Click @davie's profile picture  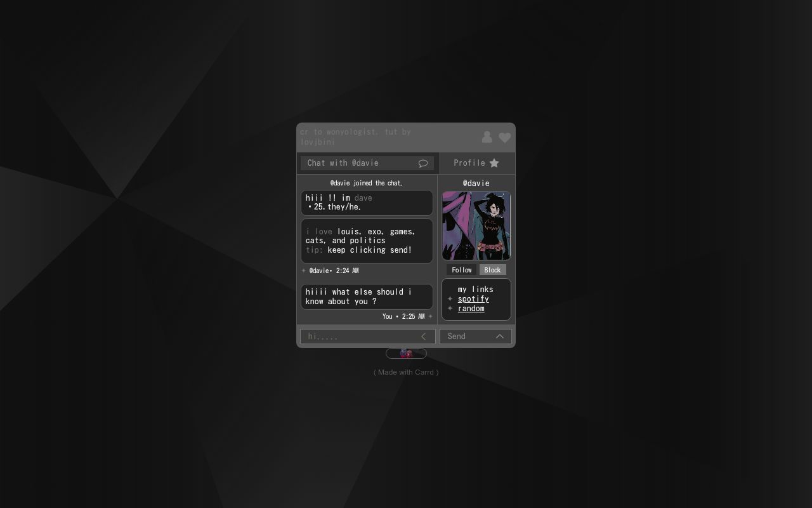[476, 226]
